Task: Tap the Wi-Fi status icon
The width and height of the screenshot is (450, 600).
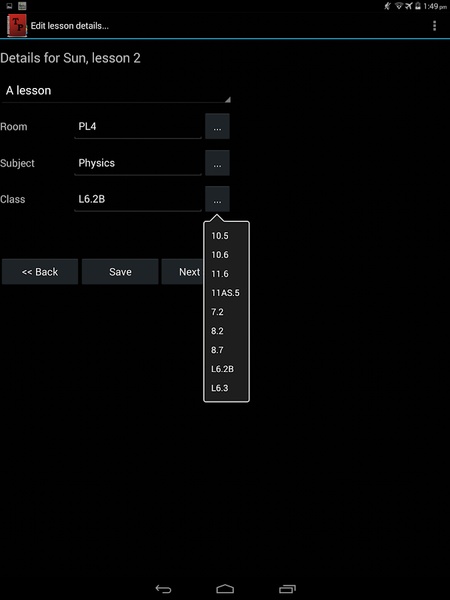Action: coord(399,6)
